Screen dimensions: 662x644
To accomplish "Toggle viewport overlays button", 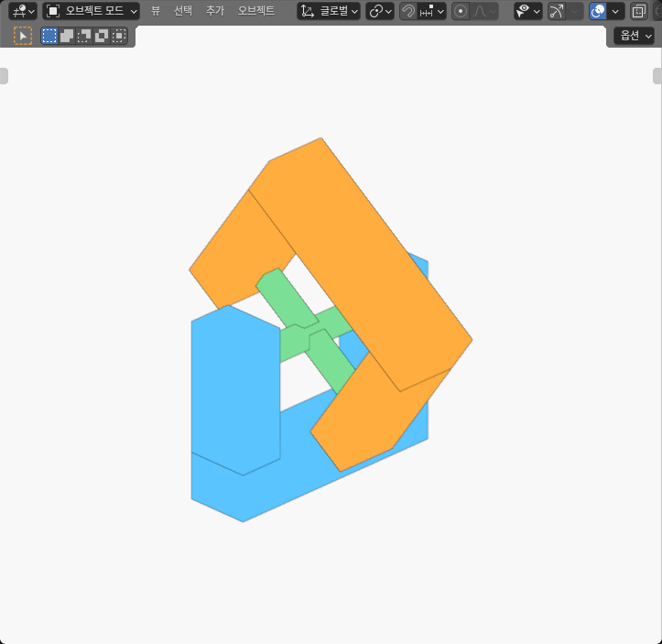I will click(x=598, y=11).
